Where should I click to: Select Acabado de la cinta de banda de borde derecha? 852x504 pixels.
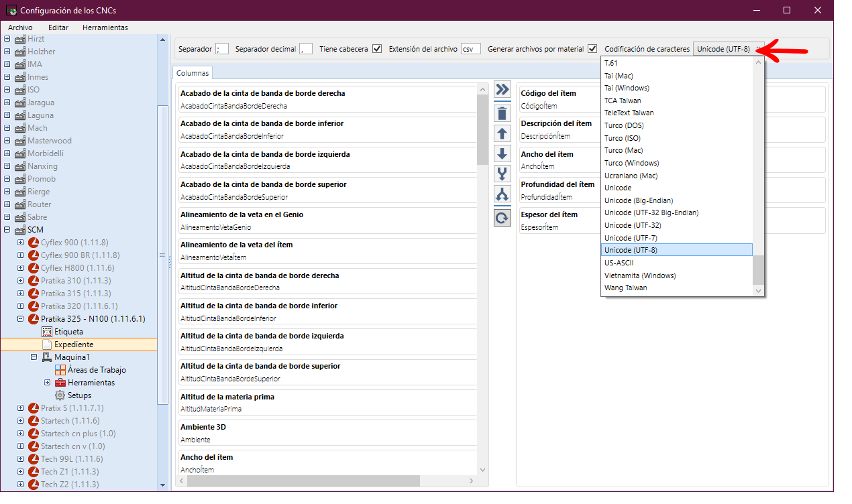(327, 99)
